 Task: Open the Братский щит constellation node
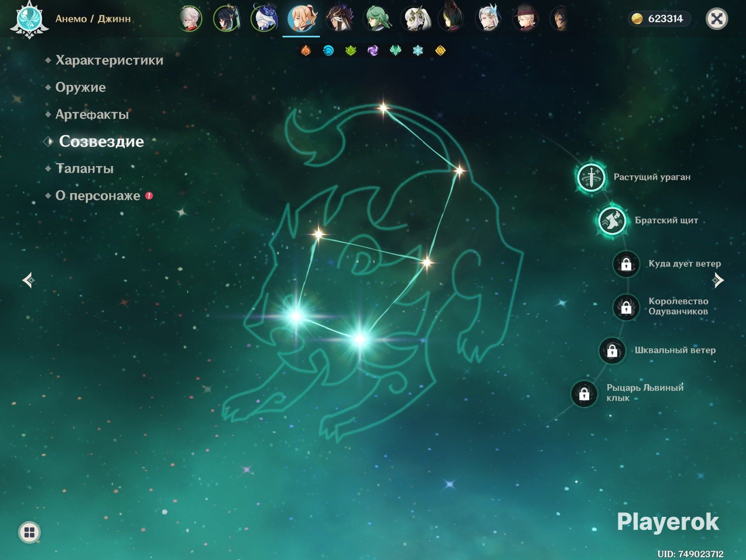(x=612, y=221)
